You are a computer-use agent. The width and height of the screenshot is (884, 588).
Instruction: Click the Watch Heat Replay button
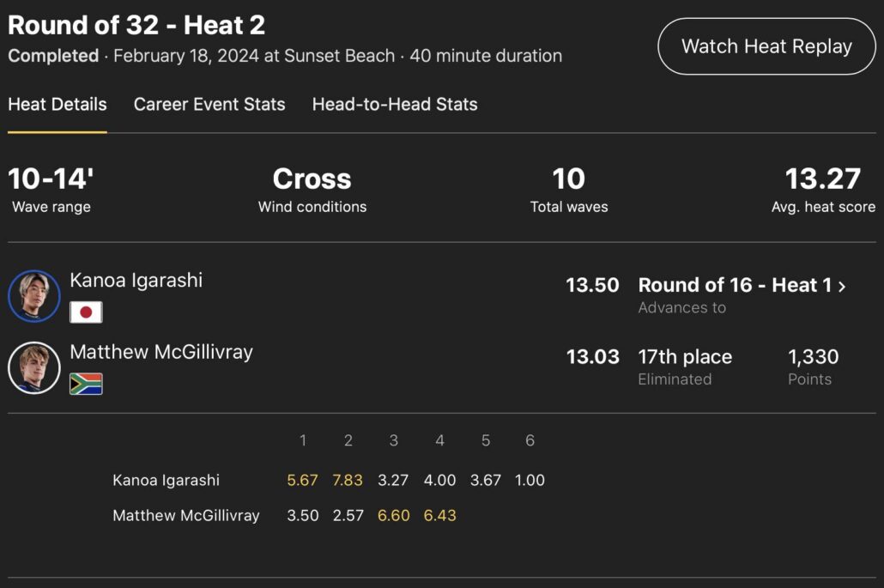766,46
